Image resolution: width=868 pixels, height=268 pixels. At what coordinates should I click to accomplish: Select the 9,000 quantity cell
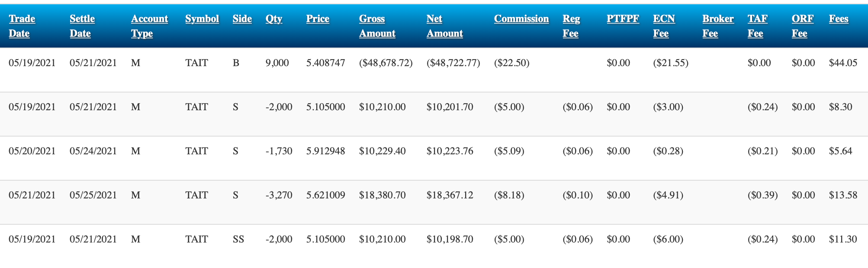[x=277, y=63]
